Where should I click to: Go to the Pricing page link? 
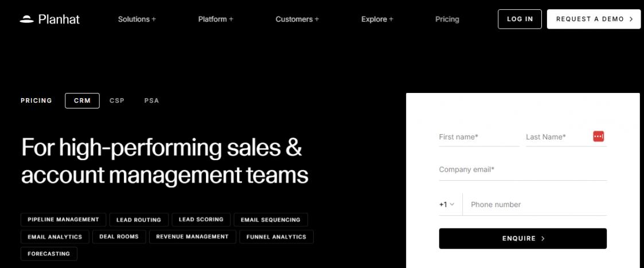[447, 19]
